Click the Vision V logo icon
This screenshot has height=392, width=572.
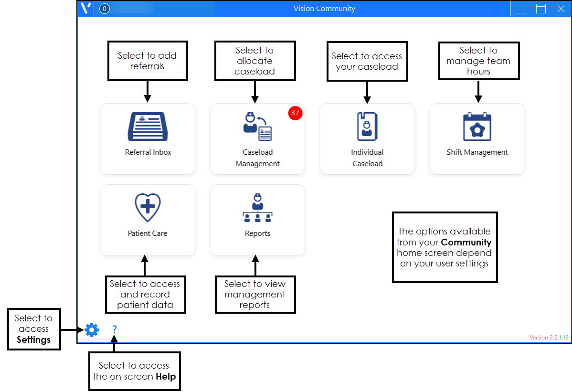click(x=86, y=9)
